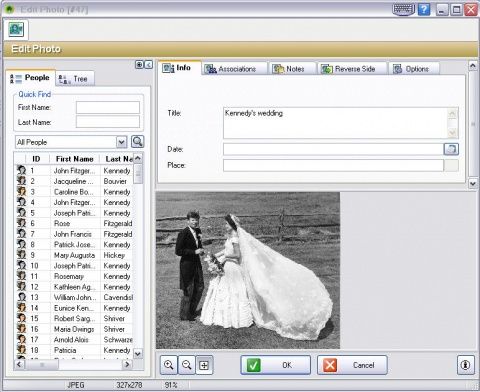The height and width of the screenshot is (392, 480).
Task: Switch to the People tab
Action: [x=30, y=78]
